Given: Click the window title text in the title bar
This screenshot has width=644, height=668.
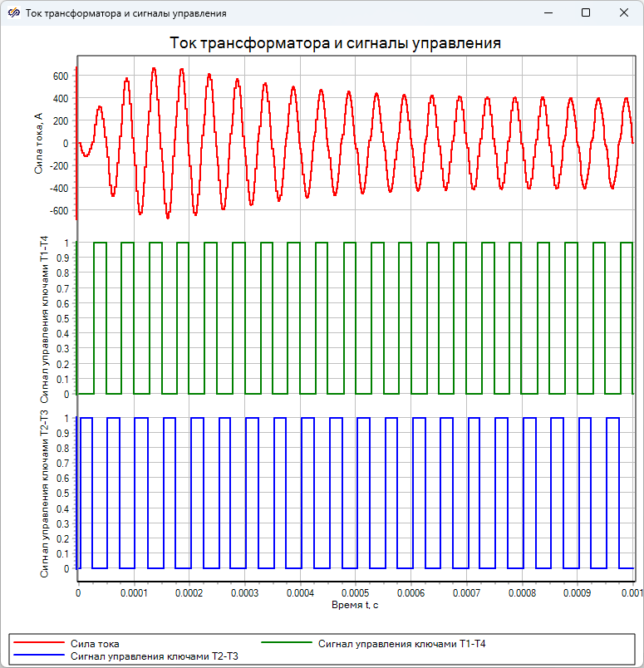Looking at the screenshot, I should (x=125, y=13).
